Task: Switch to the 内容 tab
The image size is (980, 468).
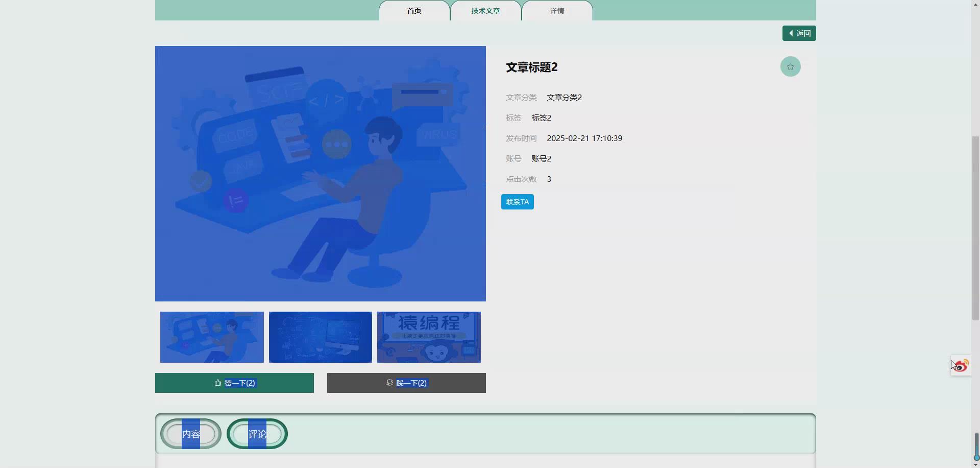Action: 191,434
